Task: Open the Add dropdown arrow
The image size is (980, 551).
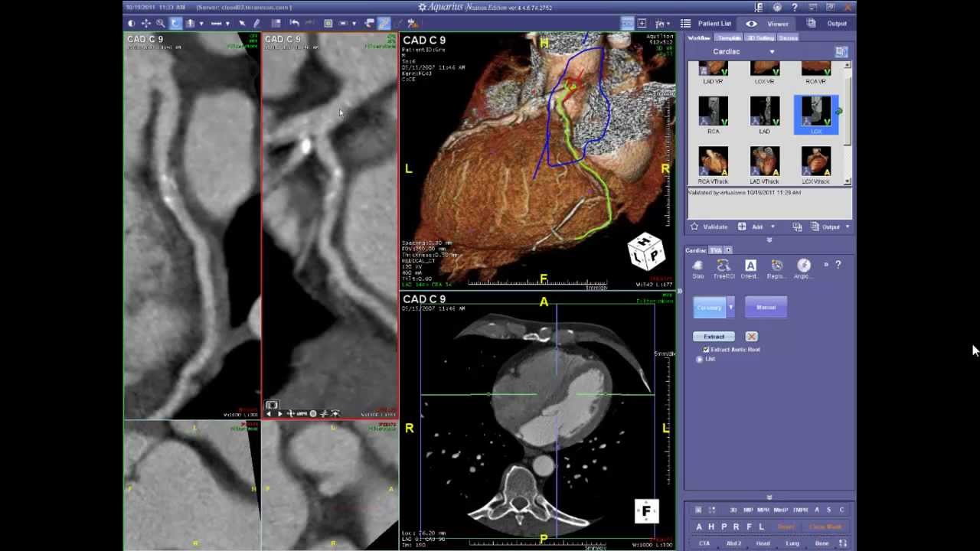Action: (773, 227)
